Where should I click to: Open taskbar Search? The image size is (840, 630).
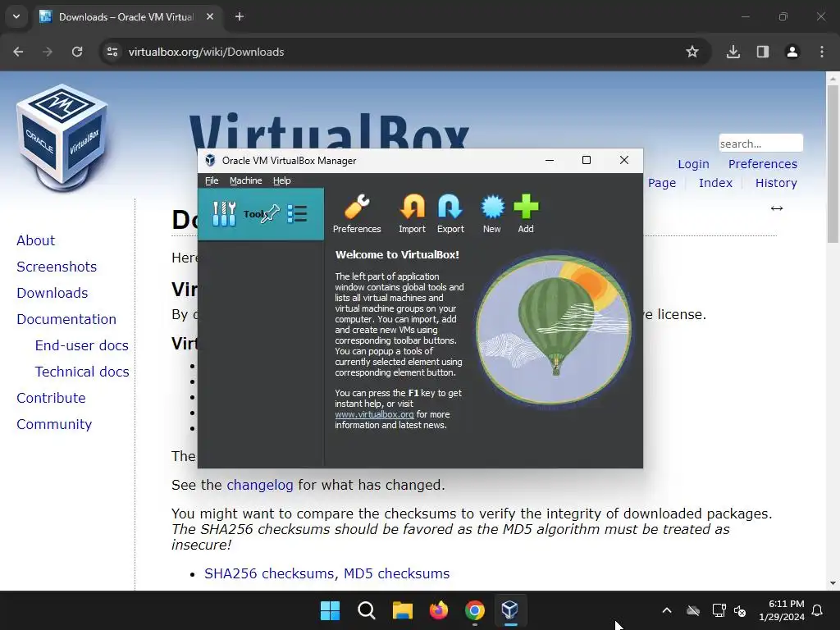[x=367, y=610]
